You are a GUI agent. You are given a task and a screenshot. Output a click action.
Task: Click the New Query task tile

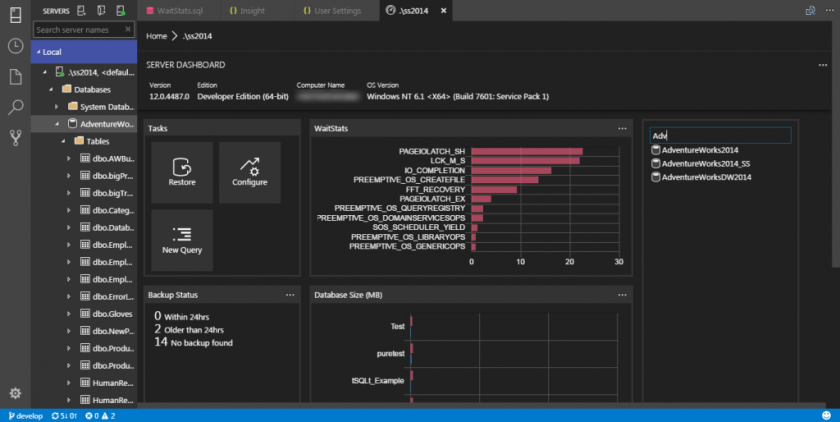pyautogui.click(x=182, y=240)
